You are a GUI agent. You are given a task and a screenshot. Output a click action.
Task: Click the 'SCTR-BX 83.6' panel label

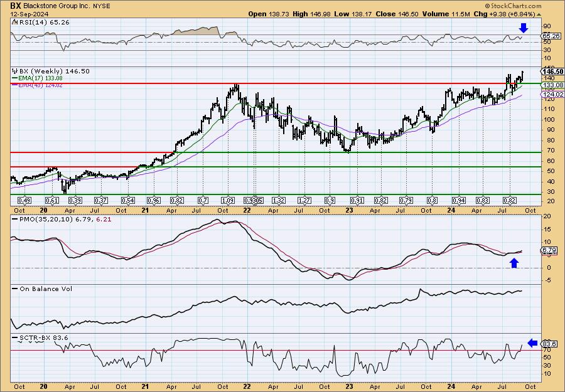pyautogui.click(x=43, y=337)
